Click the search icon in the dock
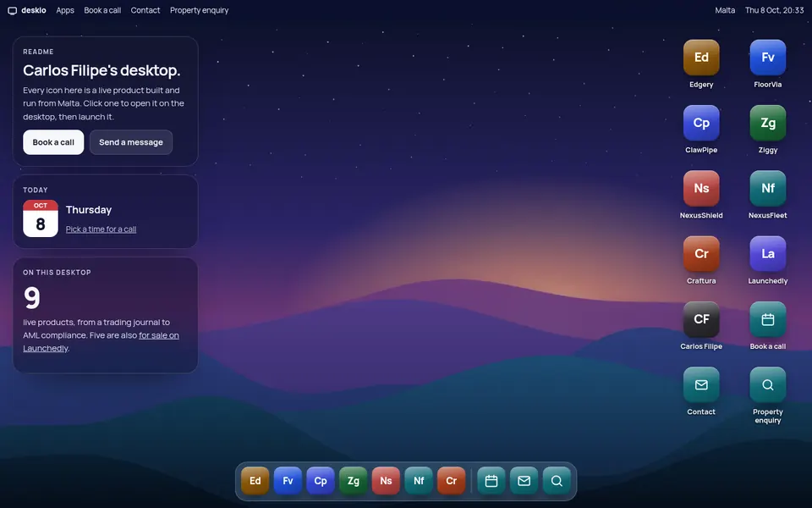This screenshot has width=812, height=508. (557, 481)
